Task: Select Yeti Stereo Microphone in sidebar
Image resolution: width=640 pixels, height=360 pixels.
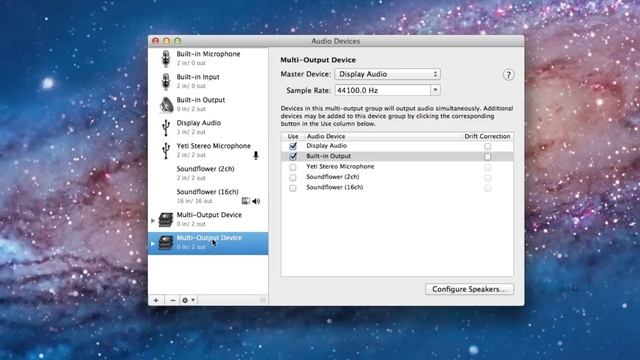Action: click(208, 150)
